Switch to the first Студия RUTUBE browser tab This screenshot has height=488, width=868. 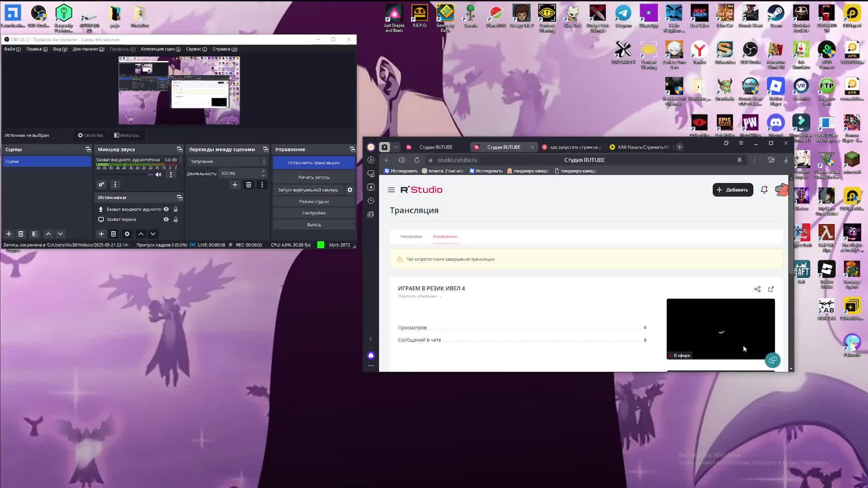pos(435,147)
